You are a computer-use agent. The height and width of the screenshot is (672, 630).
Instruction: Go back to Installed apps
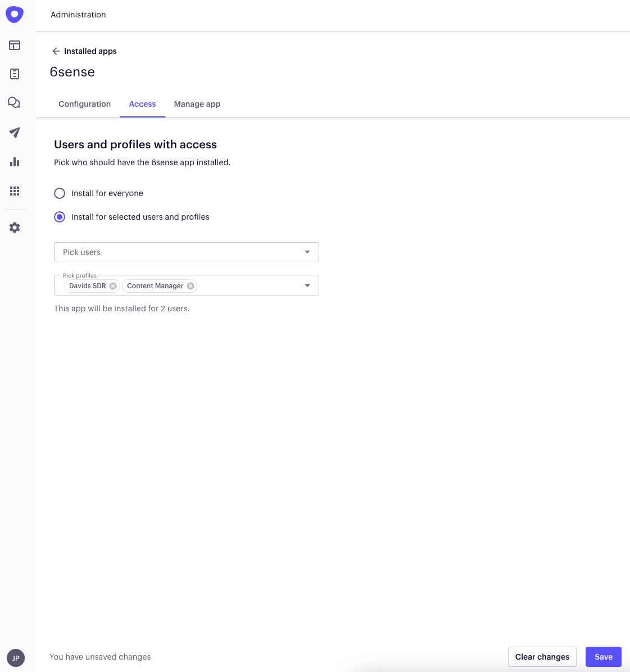click(90, 52)
